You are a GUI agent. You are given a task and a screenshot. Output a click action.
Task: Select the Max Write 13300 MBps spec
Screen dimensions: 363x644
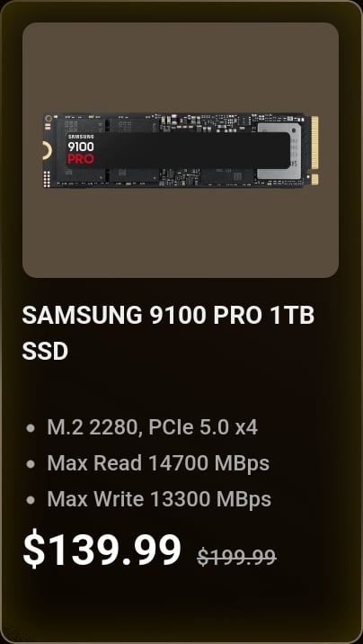tap(159, 499)
